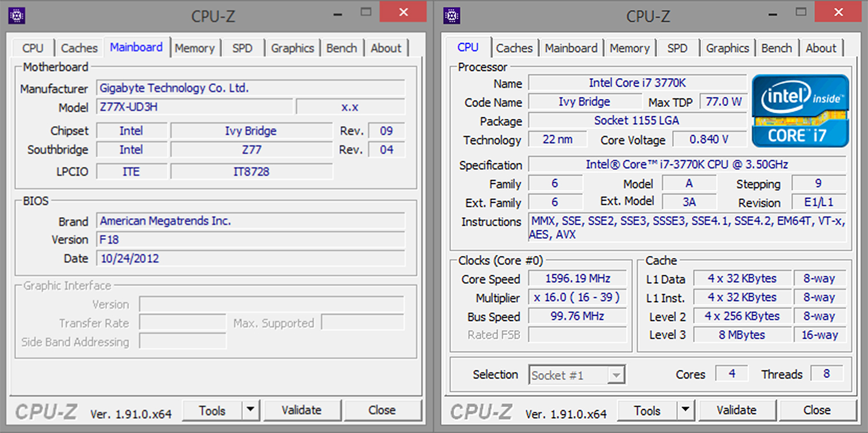The width and height of the screenshot is (868, 433).
Task: Click Ext. Model value 3A
Action: (x=689, y=202)
